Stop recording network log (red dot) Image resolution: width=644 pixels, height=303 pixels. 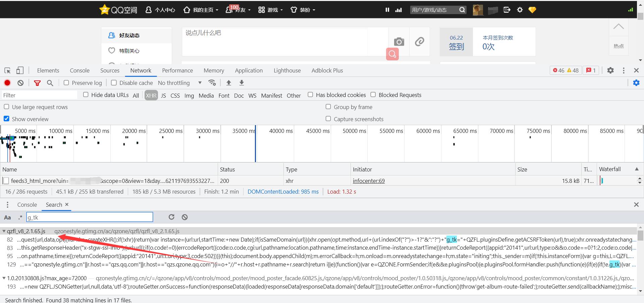pyautogui.click(x=7, y=83)
